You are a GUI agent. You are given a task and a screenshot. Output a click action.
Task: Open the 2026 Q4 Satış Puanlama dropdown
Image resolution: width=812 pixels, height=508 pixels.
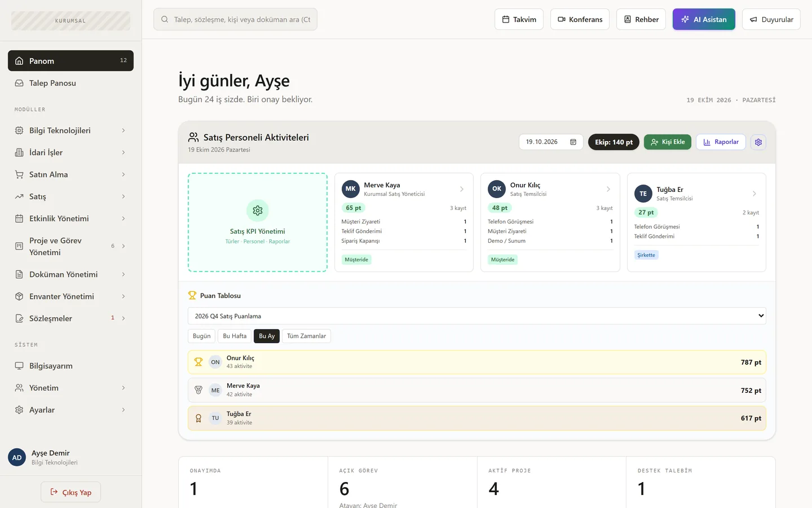(x=476, y=316)
